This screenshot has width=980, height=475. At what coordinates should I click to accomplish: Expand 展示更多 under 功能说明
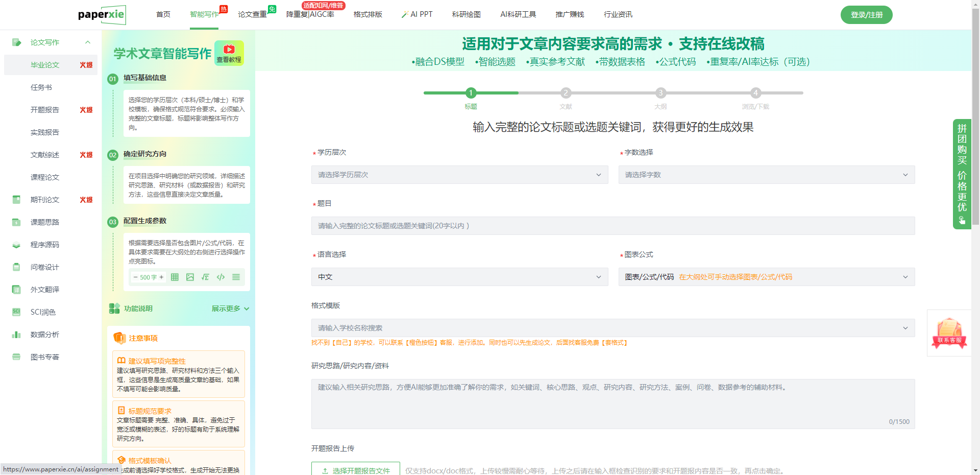230,308
